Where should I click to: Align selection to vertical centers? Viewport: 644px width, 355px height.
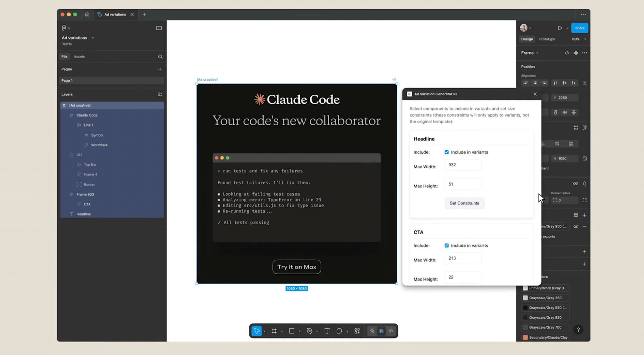pyautogui.click(x=565, y=83)
